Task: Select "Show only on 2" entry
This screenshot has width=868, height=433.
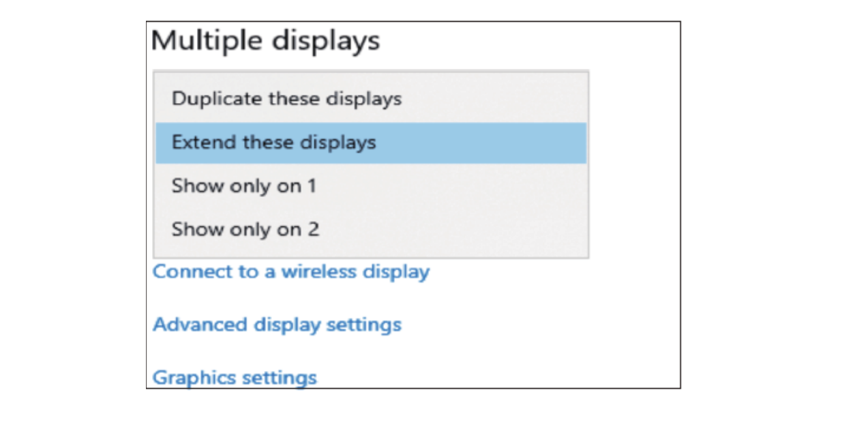Action: pos(371,229)
